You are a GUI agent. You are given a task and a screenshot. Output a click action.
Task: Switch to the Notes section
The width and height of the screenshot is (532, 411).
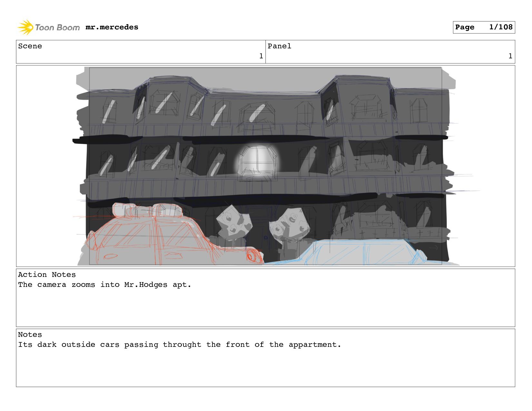point(30,335)
